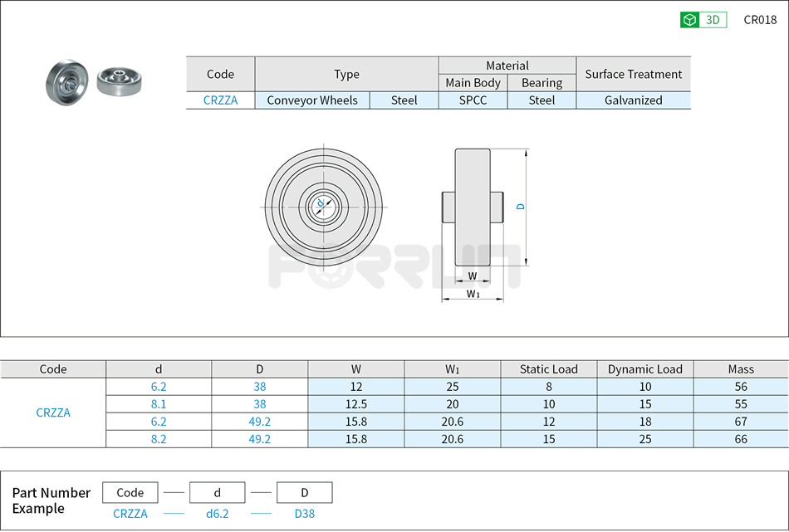Viewport: 789px width, 532px height.
Task: Click the example value d6.2
Action: (217, 514)
